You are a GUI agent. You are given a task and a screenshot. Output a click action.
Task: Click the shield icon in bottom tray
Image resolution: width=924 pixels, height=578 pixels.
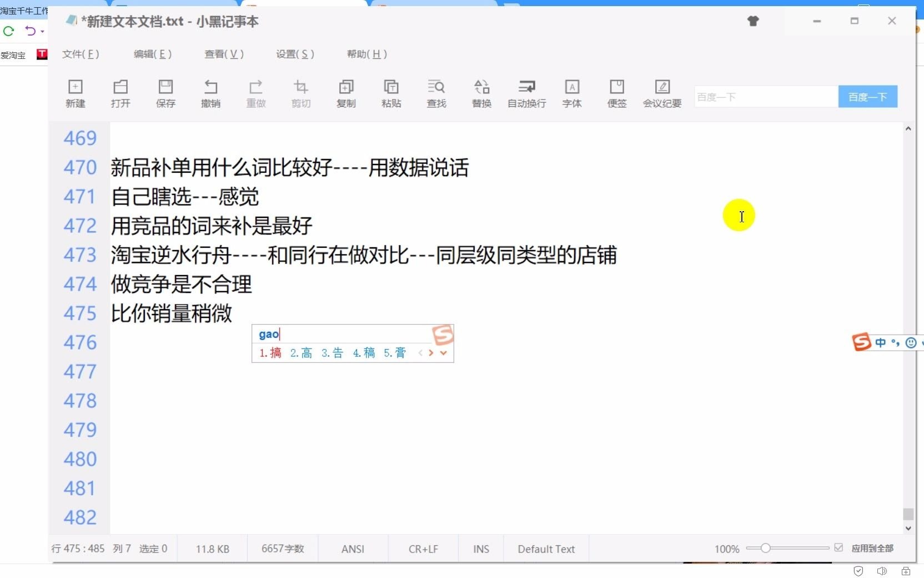[x=858, y=571]
